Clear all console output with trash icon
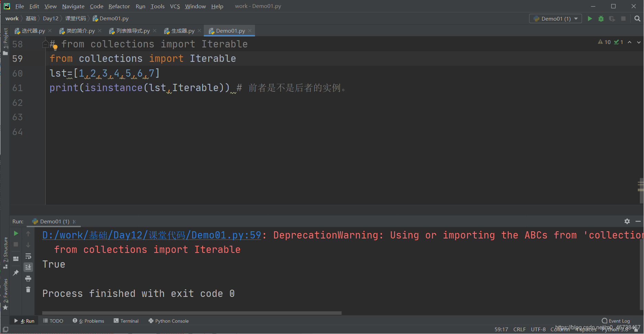The width and height of the screenshot is (644, 334). [28, 290]
